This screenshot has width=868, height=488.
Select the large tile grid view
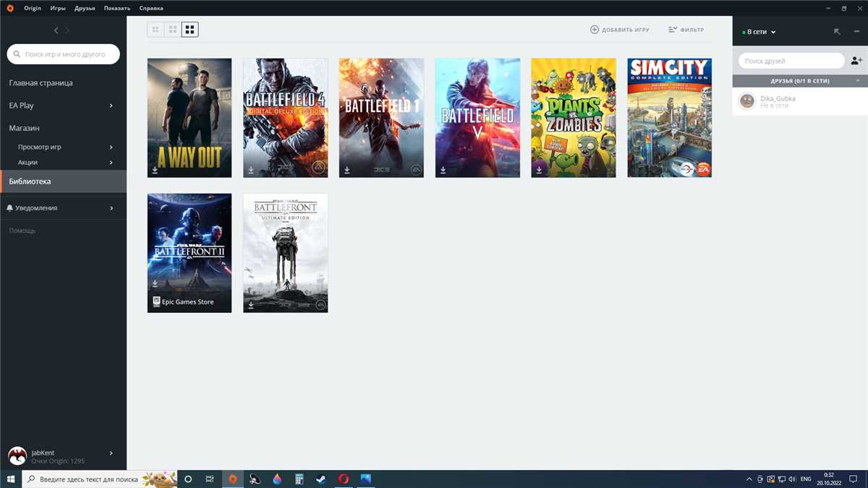[x=190, y=30]
